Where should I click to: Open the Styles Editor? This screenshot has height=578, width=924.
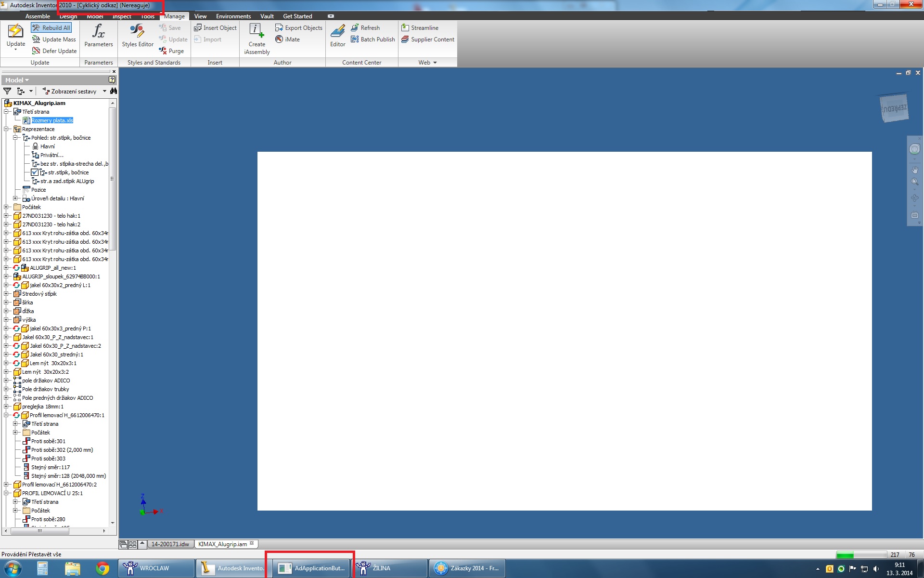137,32
